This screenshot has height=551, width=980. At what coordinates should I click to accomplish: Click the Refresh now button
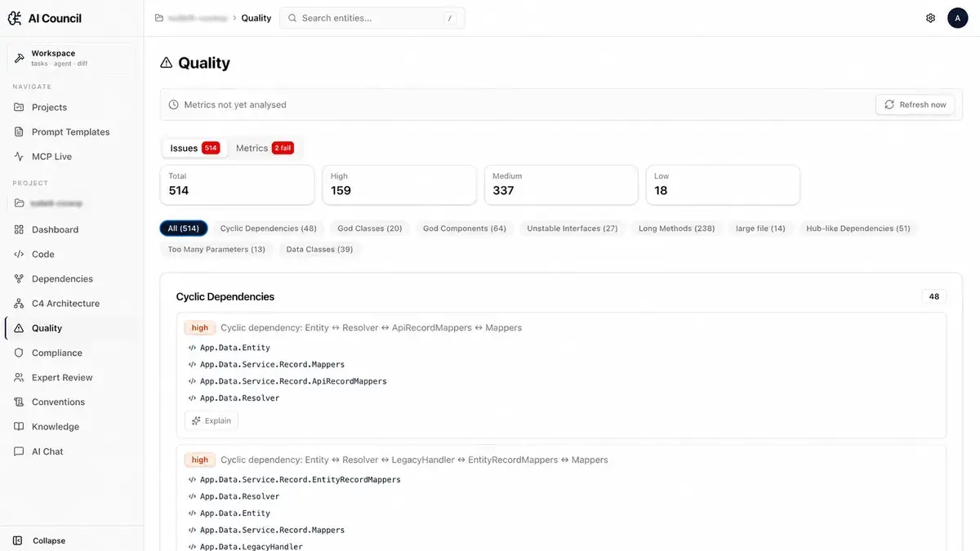coord(915,104)
